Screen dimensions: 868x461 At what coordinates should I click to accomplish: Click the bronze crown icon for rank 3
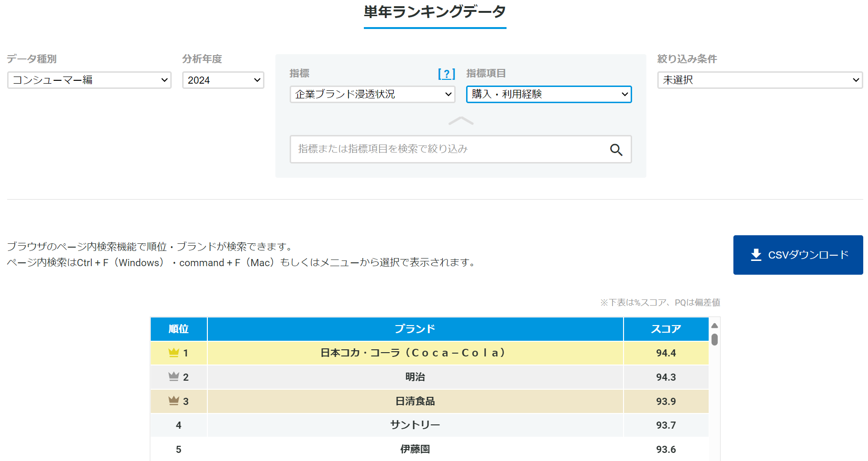174,401
